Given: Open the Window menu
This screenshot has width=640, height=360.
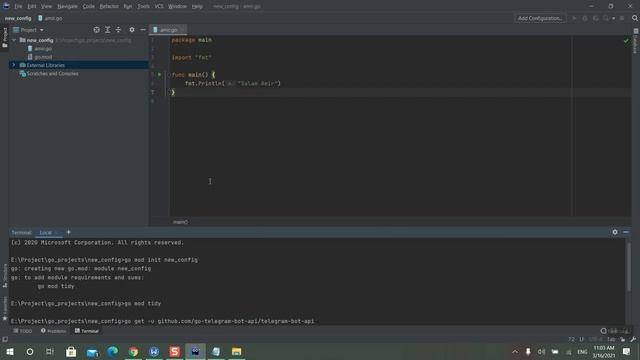Looking at the screenshot, I should click(x=178, y=7).
